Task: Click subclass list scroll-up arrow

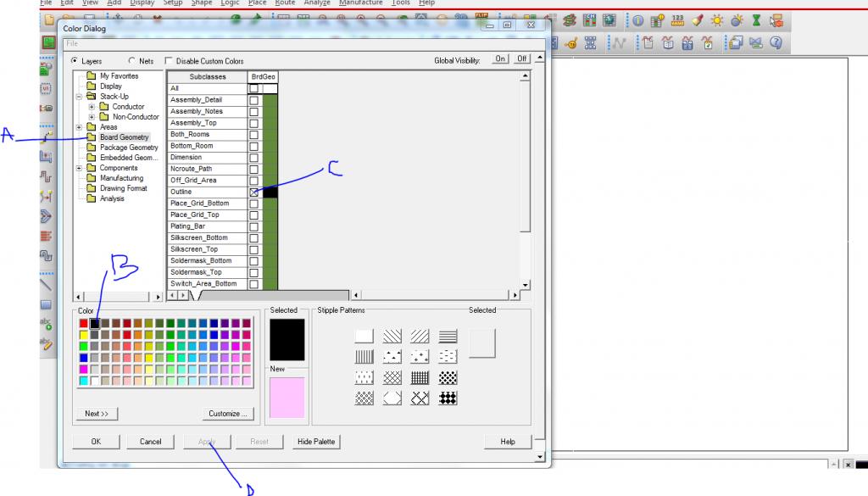Action: pos(525,75)
